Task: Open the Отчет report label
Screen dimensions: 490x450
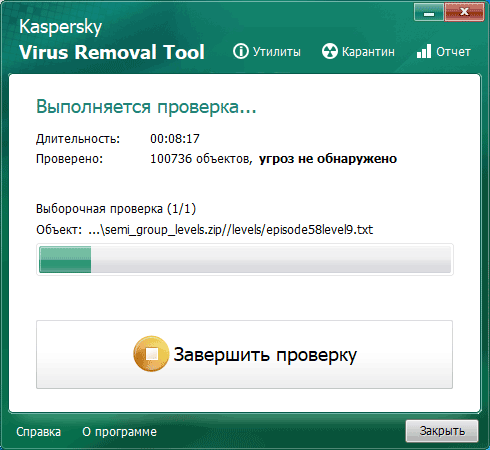Action: (453, 52)
